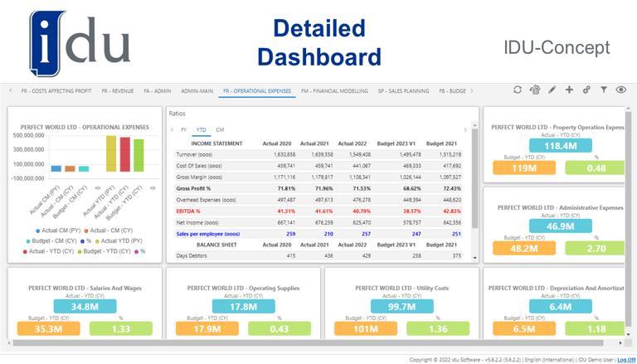Click Utility Costs 99.7M actual tile
Screen dimensions: 637x364
tap(401, 306)
